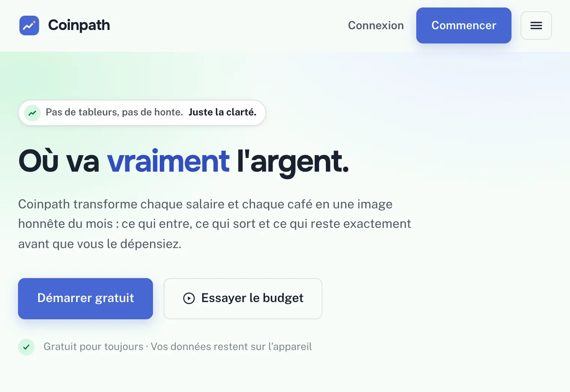Click the paragraph starting "Coinpath transforme chaque salaire"
Screen dimensions: 570x392
[x=214, y=224]
